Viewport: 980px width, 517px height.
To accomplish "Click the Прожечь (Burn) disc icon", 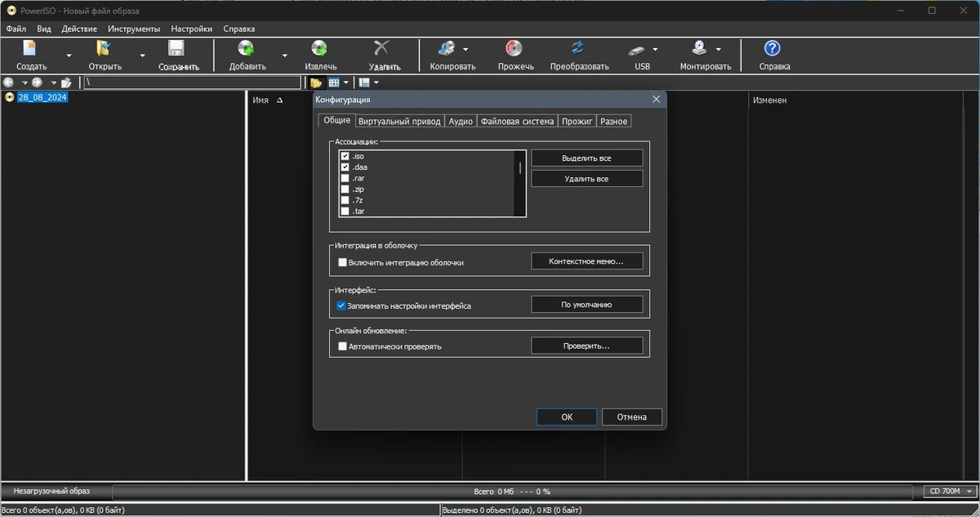I will click(515, 49).
